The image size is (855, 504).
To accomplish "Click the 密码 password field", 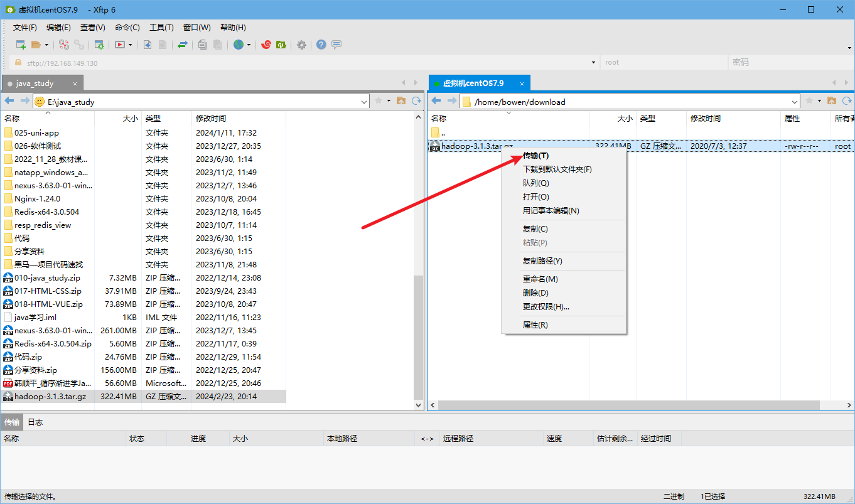I will (790, 63).
